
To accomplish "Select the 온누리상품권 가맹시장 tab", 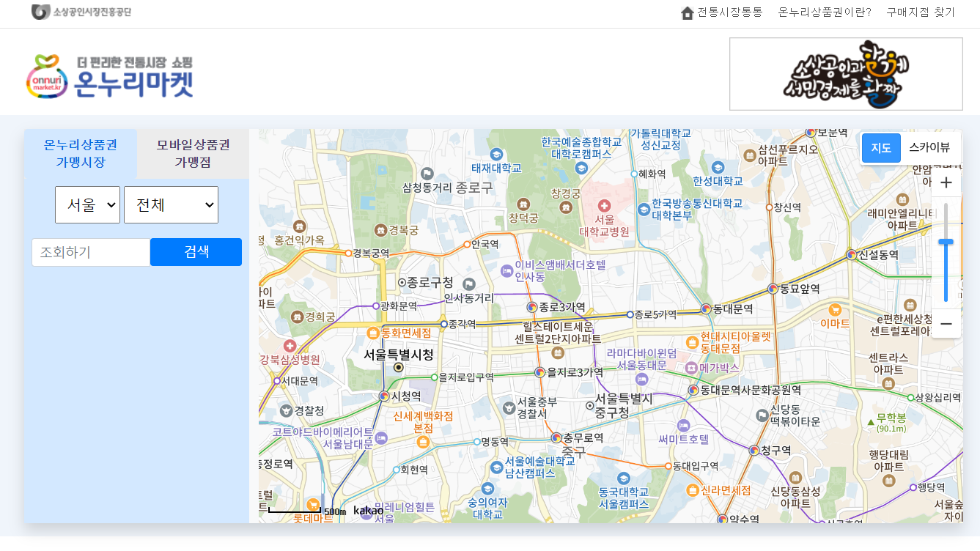I will coord(81,153).
